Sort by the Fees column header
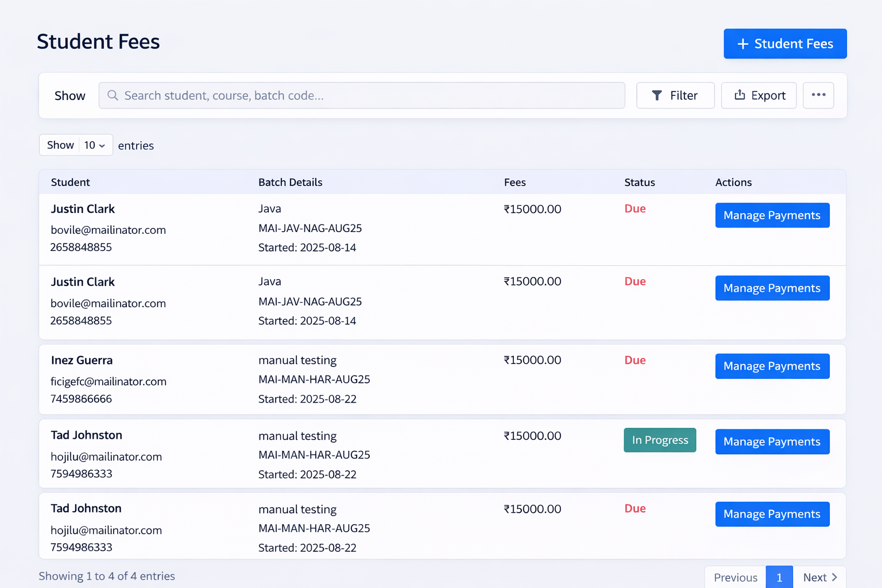The height and width of the screenshot is (588, 882). point(514,182)
